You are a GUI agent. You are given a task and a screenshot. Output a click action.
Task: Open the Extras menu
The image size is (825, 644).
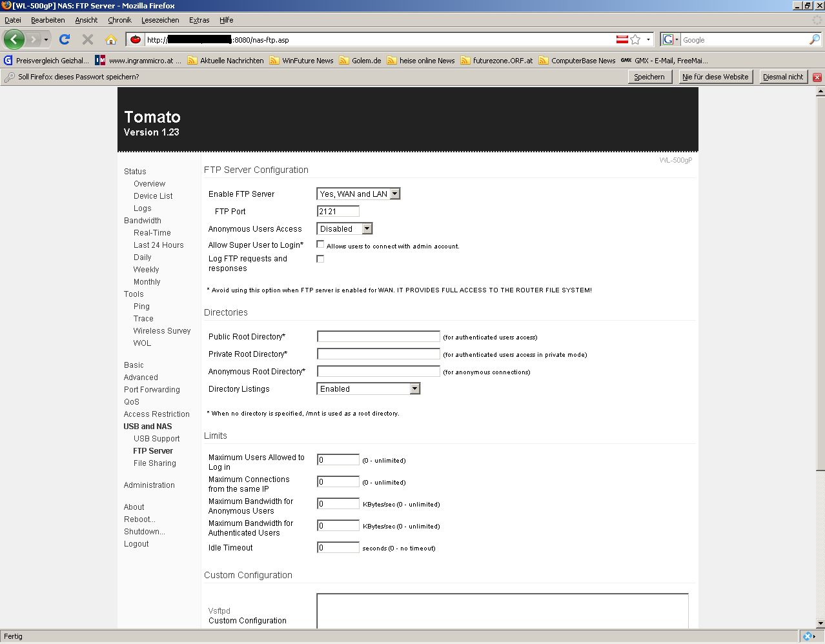point(199,20)
